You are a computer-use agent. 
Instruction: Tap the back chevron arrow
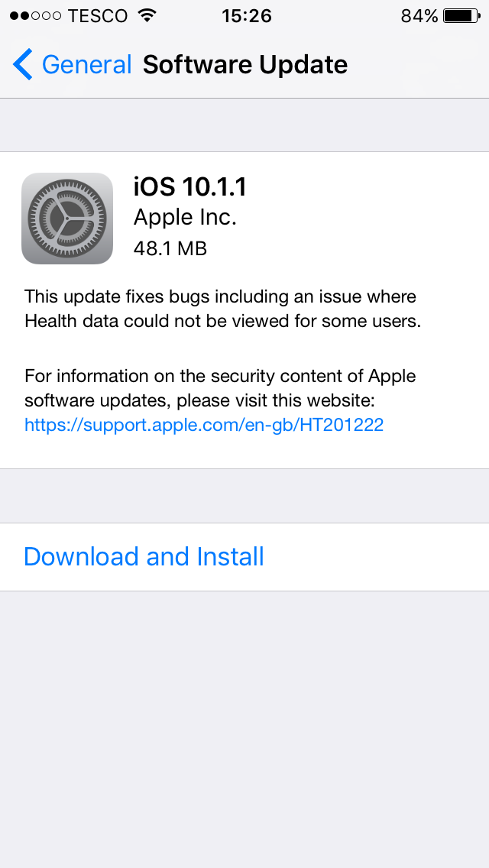[23, 64]
